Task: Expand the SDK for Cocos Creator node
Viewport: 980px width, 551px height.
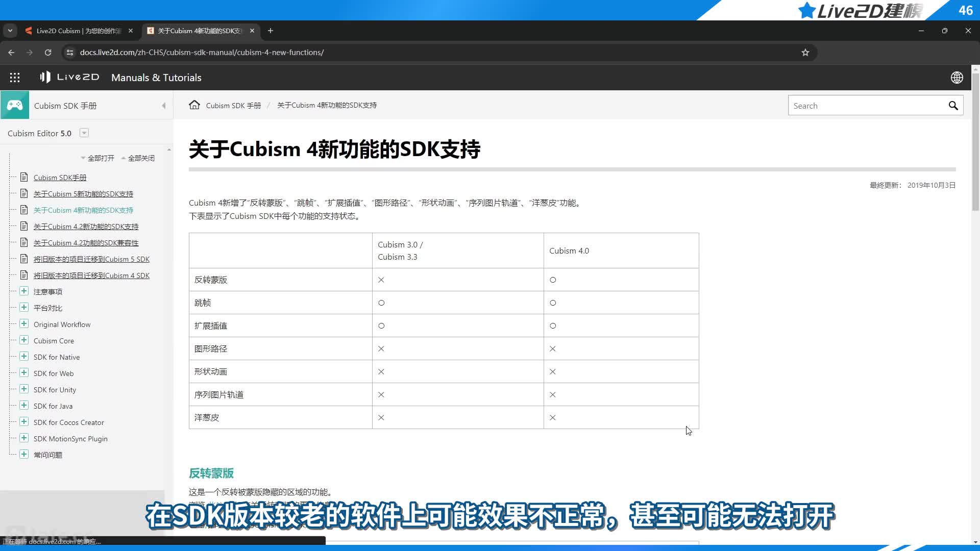Action: 24,422
